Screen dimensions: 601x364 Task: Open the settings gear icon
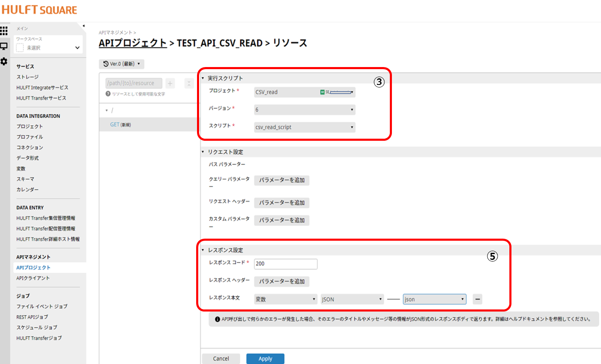click(4, 62)
